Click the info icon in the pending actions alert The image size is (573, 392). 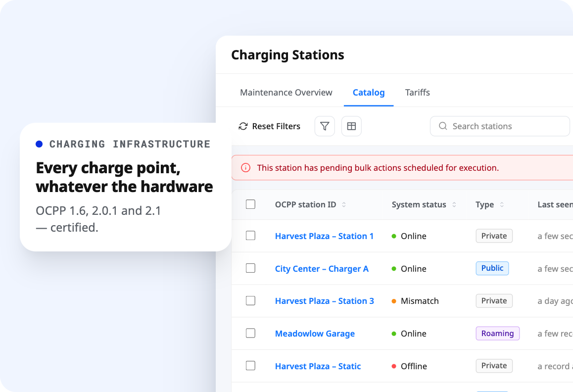click(245, 168)
